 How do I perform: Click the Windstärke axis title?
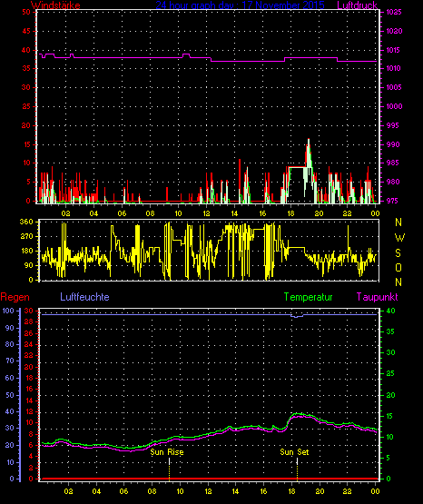pos(55,5)
